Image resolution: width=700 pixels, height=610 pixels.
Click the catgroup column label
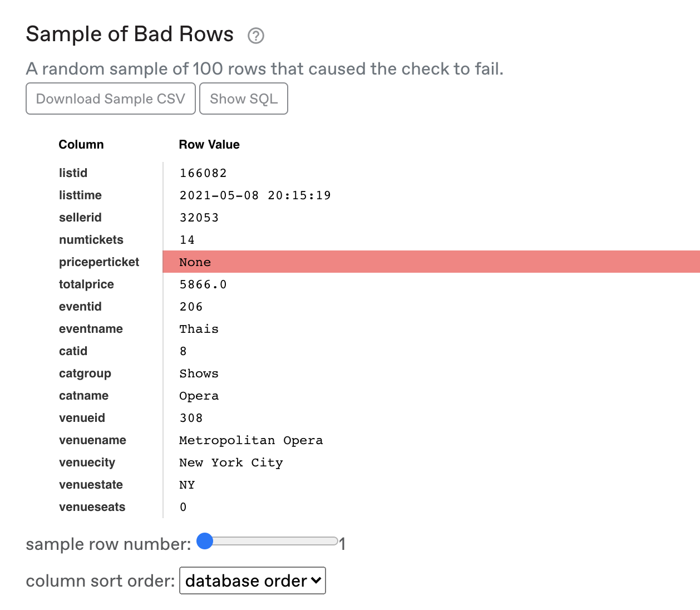click(85, 373)
